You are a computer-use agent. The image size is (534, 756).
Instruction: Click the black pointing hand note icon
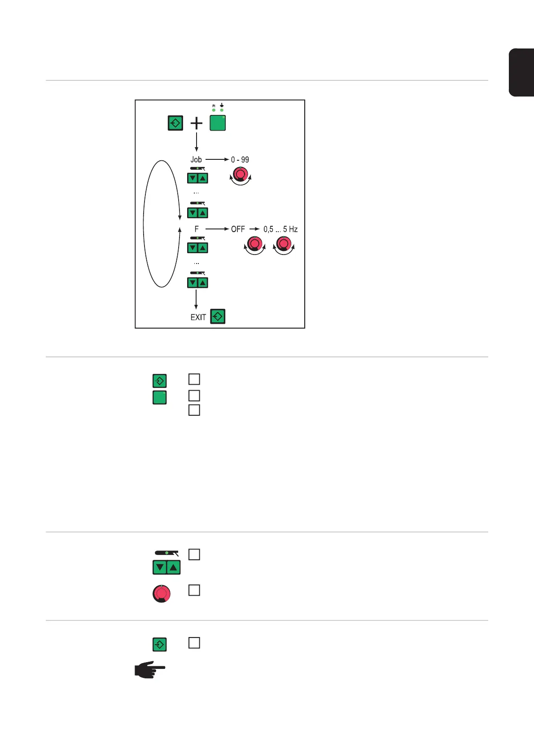pos(150,669)
